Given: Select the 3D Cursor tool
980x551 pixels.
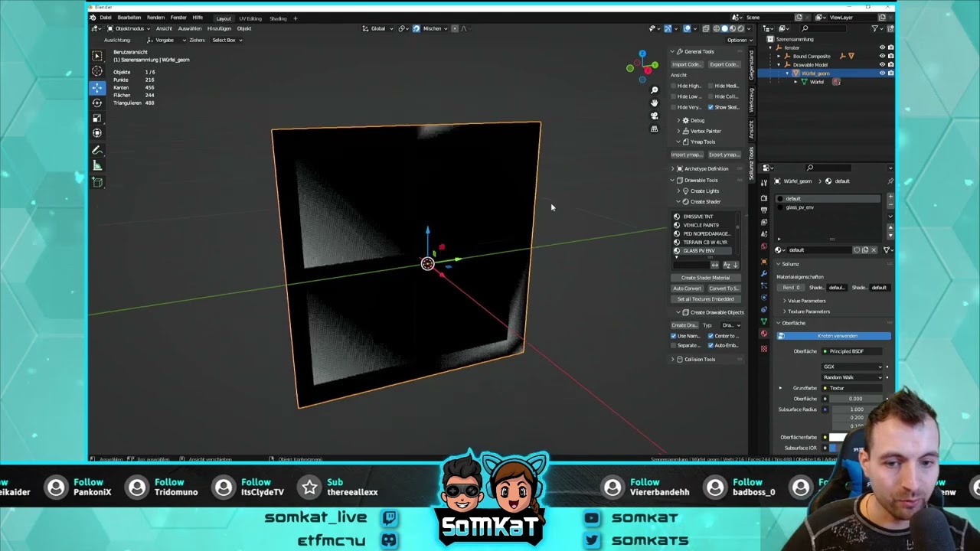Looking at the screenshot, I should [97, 71].
